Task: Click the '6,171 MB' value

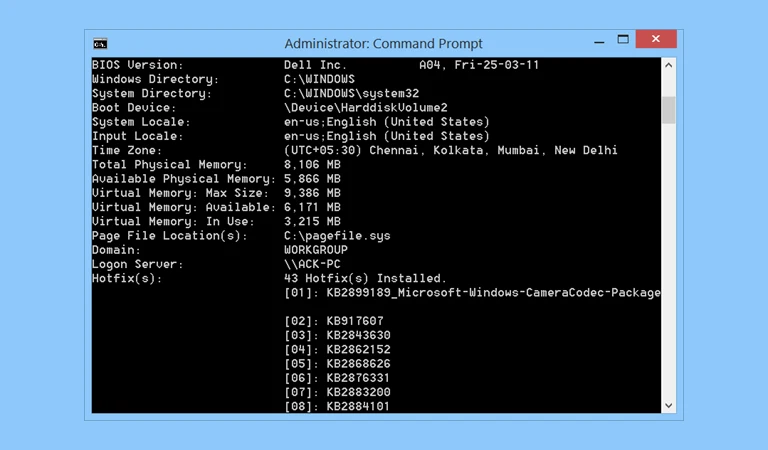Action: coord(312,207)
